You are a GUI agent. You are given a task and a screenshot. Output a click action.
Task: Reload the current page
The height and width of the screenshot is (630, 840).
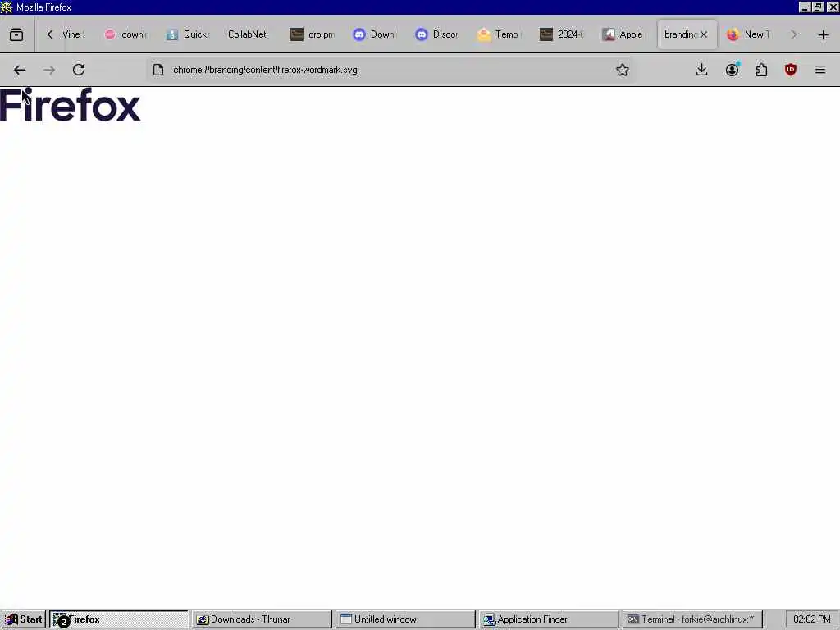(79, 70)
